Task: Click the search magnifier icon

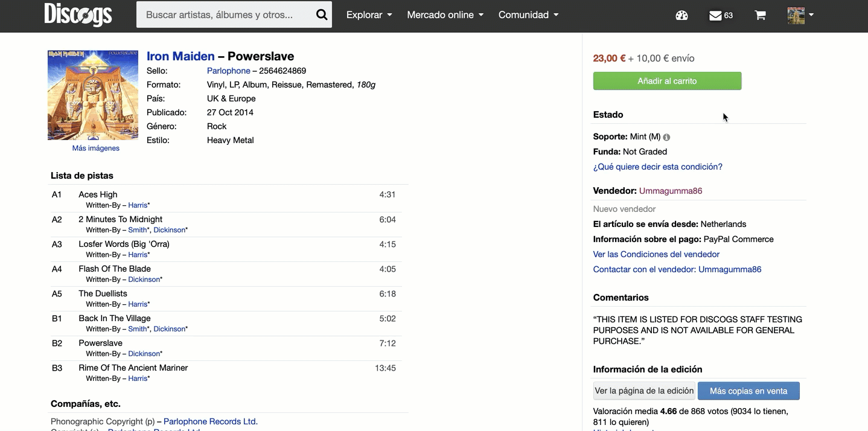Action: [322, 15]
